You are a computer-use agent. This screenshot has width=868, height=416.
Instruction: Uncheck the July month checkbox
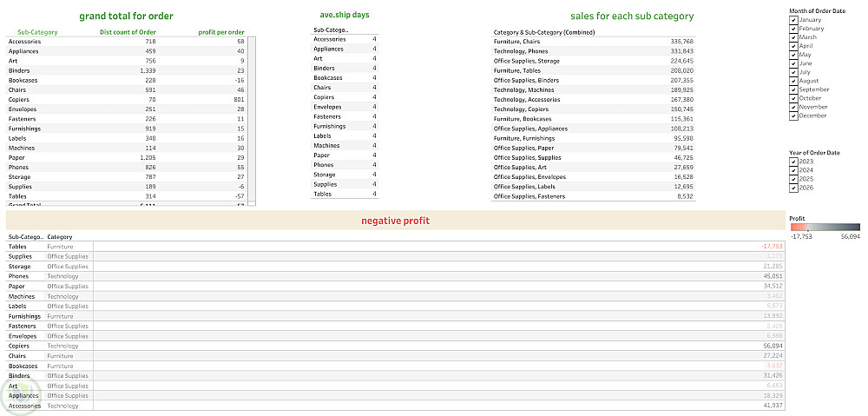tap(793, 72)
